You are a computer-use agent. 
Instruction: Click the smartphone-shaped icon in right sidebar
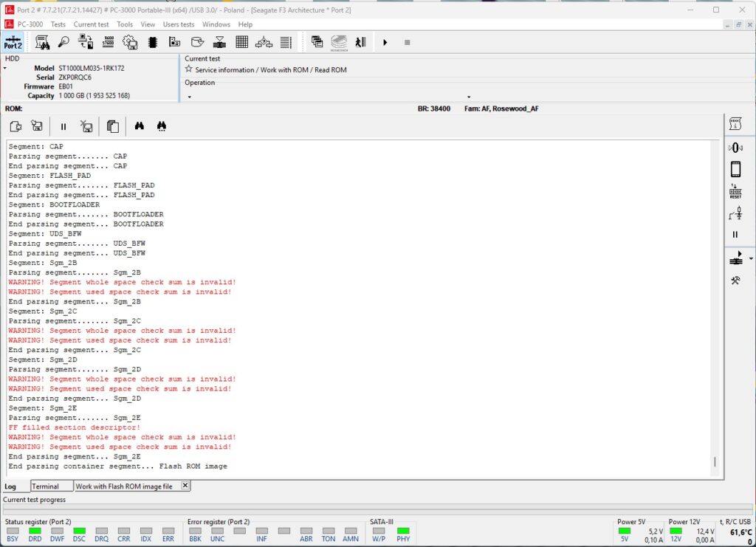(735, 169)
